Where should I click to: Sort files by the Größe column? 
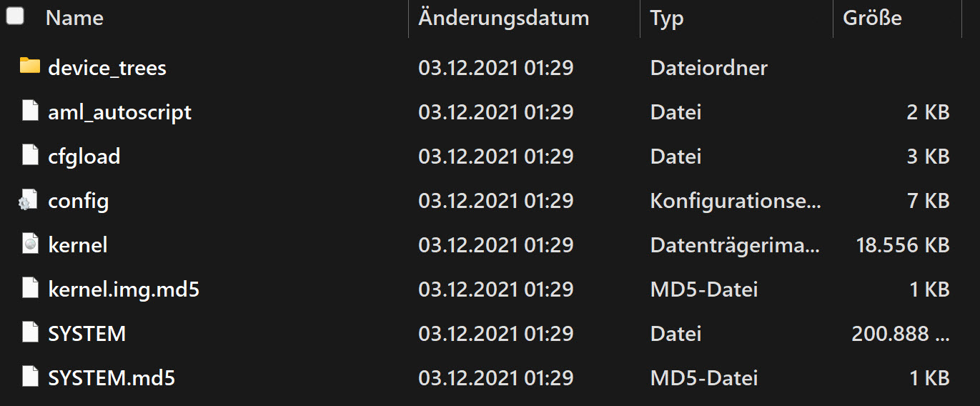tap(872, 18)
